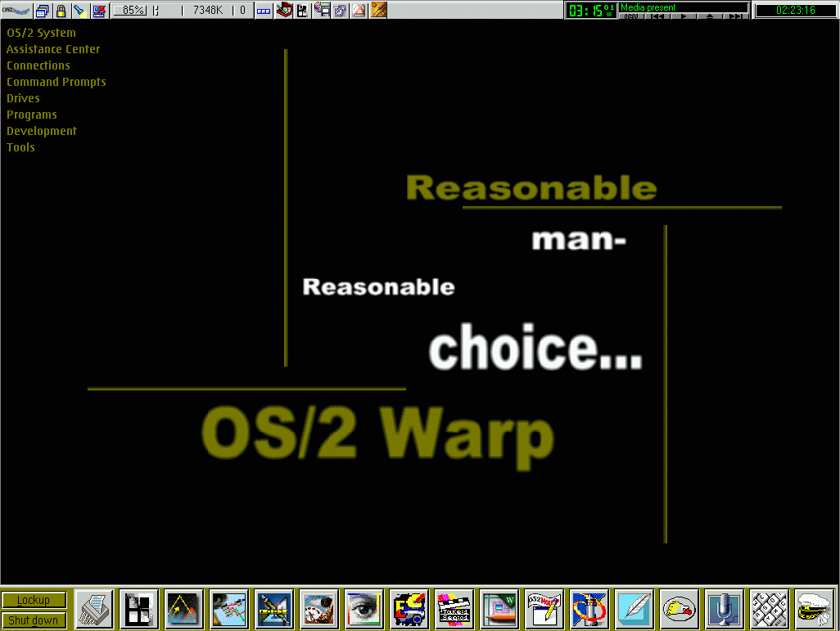Open the Development folder

coord(41,131)
